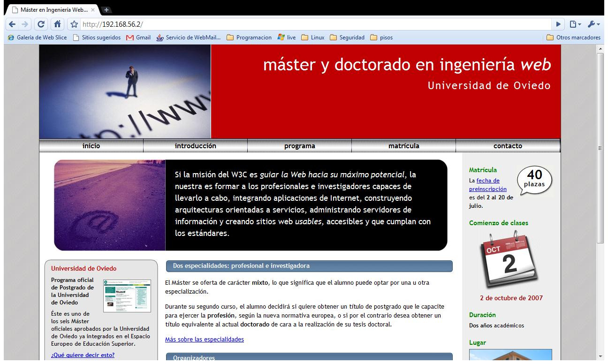
Task: Open the introducción navigation item
Action: coord(195,146)
